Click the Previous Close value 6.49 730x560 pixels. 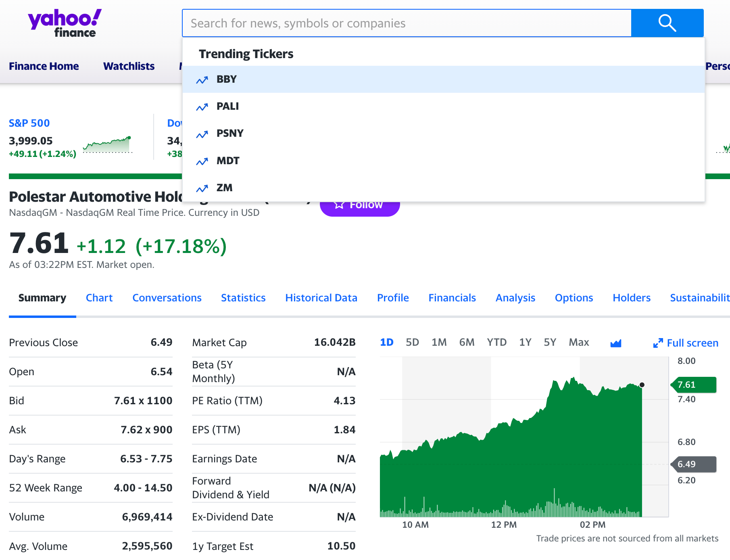pos(161,343)
